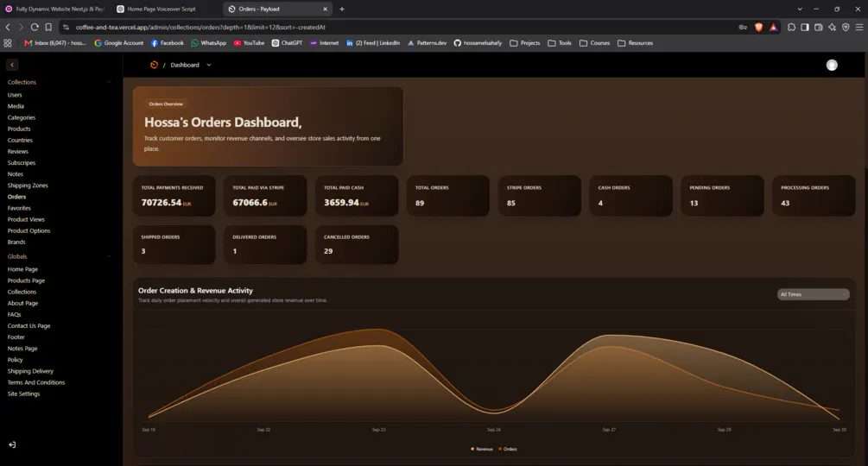This screenshot has height=466, width=868.
Task: Collapse the Globals sidebar group
Action: (109, 256)
